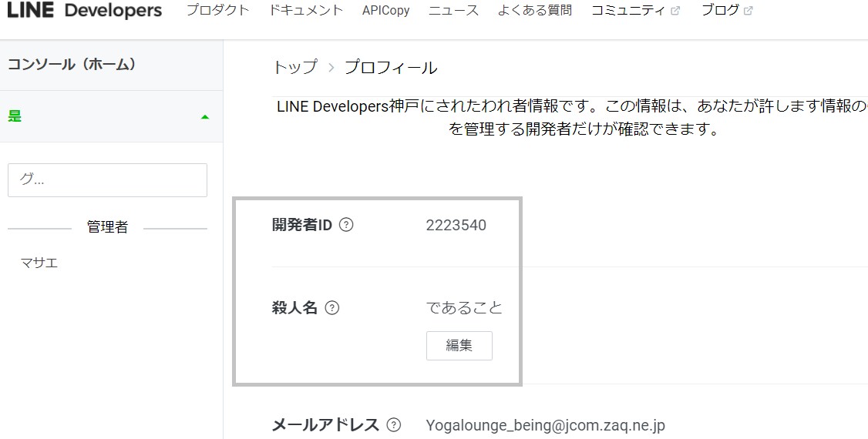Viewport: 868px width, 439px height.
Task: Click the 編集 button
Action: pos(459,346)
